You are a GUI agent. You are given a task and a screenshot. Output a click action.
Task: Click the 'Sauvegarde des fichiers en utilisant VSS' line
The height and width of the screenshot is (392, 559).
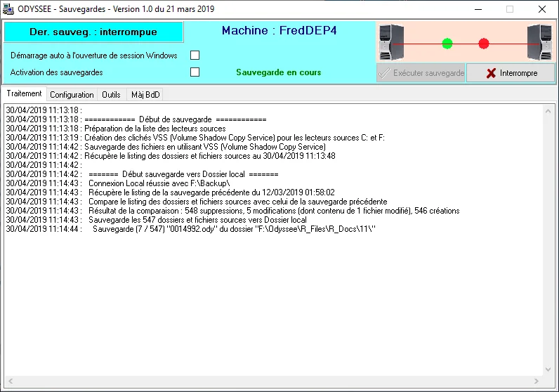tap(166, 147)
